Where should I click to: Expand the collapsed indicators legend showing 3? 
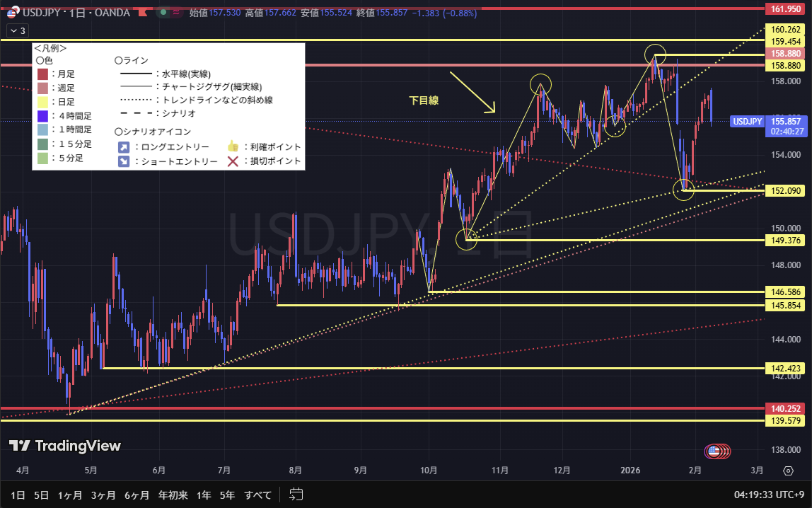[17, 30]
